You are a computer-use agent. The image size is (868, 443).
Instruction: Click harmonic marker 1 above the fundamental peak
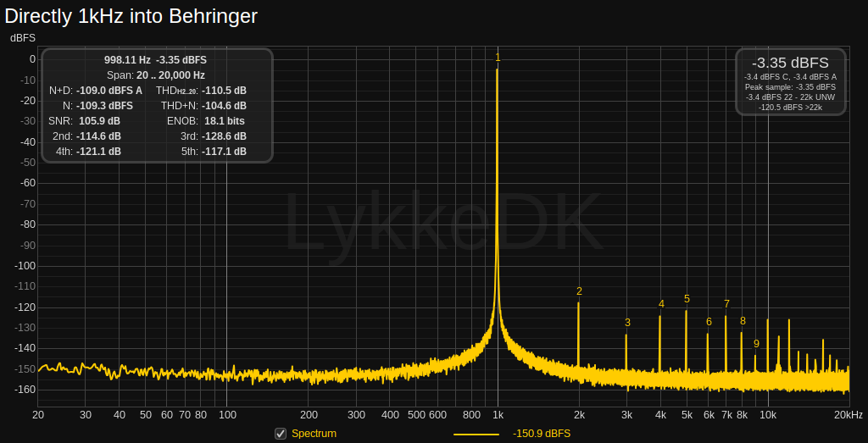coord(498,58)
